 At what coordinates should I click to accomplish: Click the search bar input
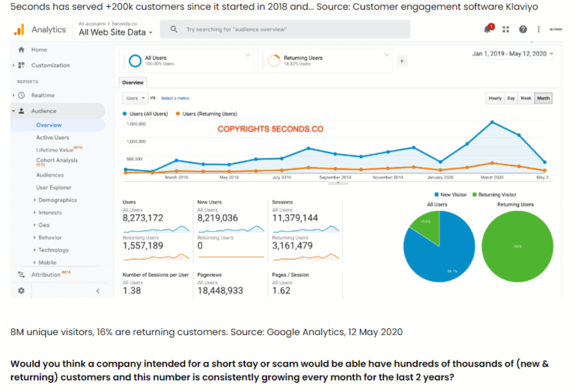click(x=292, y=29)
